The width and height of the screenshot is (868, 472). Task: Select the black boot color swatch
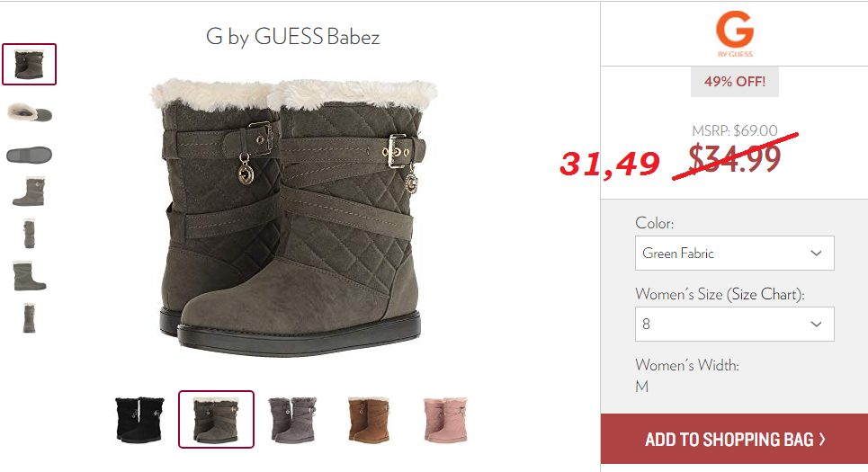(139, 420)
